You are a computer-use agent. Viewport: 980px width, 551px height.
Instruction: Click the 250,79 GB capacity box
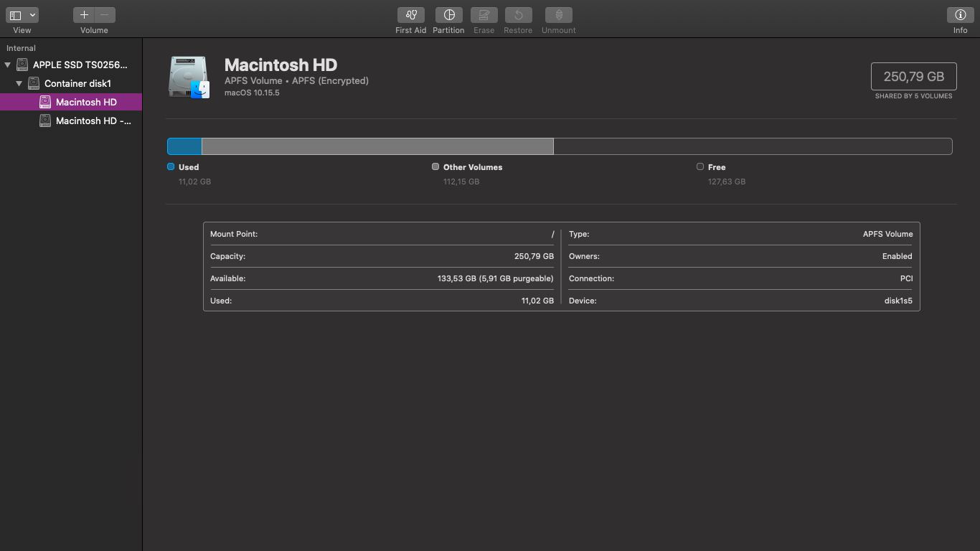point(913,76)
